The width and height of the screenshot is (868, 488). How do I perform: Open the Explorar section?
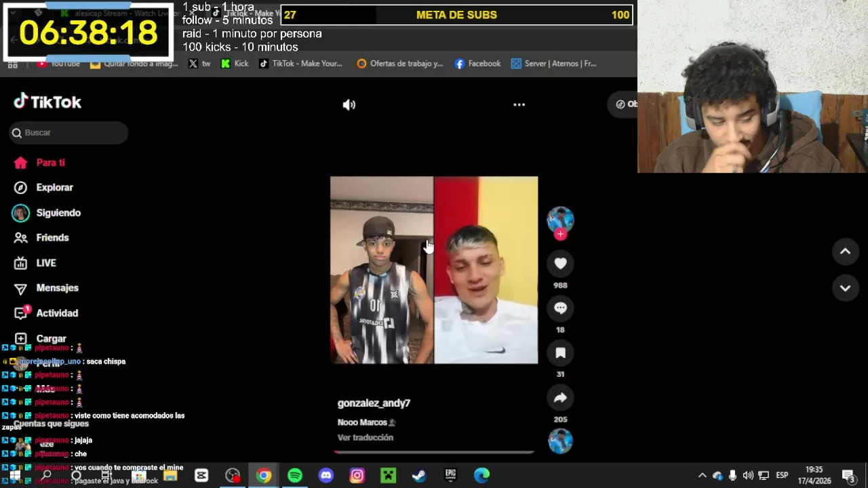[54, 188]
